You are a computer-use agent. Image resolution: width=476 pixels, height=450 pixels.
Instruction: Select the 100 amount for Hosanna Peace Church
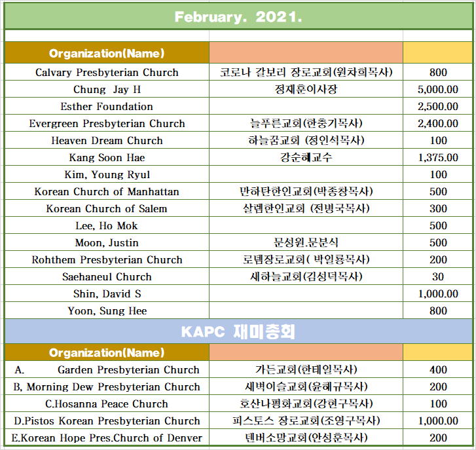pos(438,403)
